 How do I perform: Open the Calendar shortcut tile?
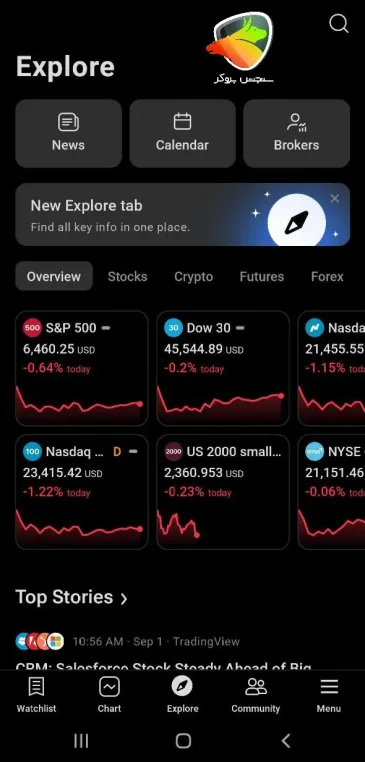coord(182,134)
